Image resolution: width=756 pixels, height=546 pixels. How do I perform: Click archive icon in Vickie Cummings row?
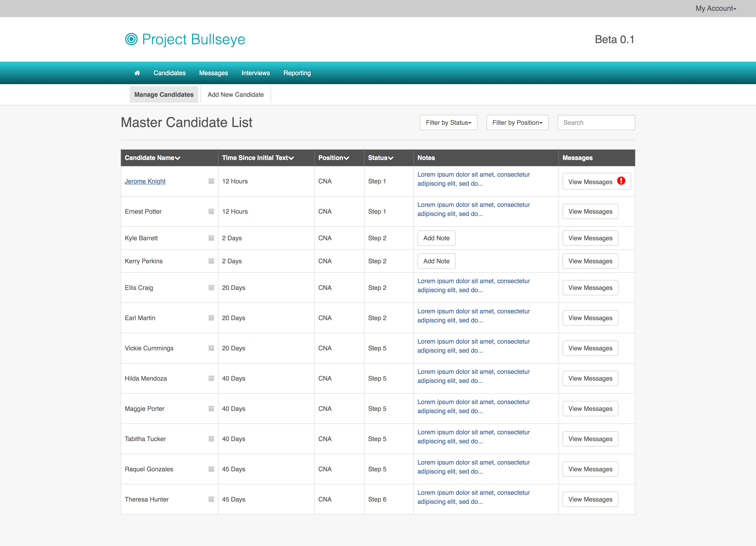click(211, 348)
